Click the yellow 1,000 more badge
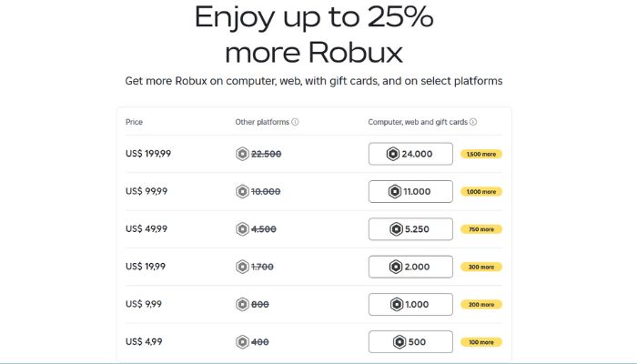637x364 pixels. [480, 192]
